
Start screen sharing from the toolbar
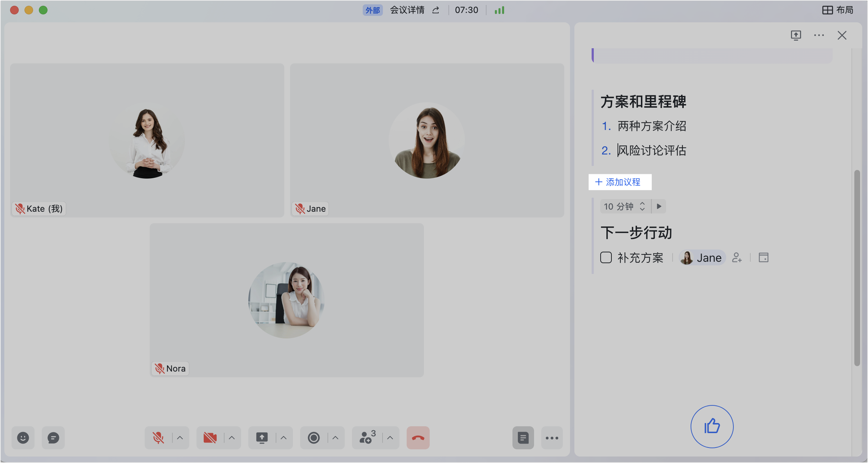pos(262,438)
